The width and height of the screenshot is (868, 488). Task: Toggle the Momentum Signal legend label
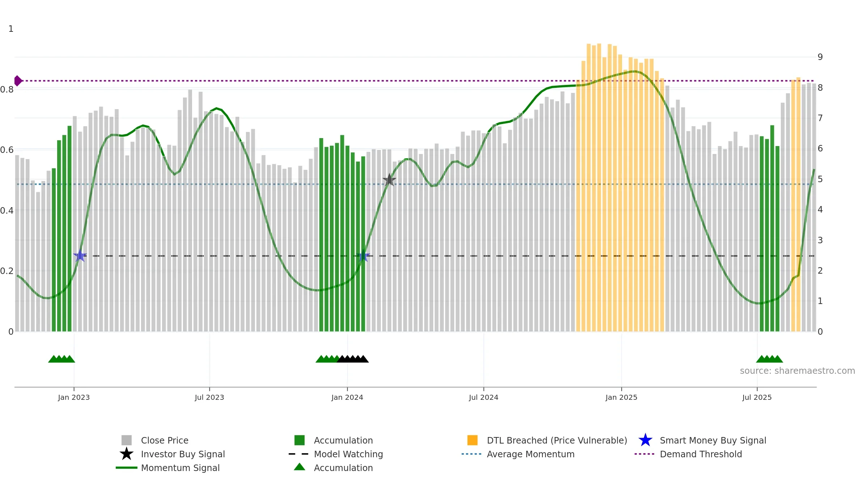click(180, 468)
